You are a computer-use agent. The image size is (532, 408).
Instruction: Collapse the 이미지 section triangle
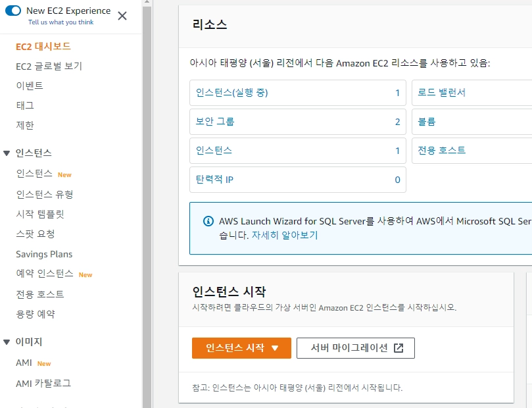[7, 342]
